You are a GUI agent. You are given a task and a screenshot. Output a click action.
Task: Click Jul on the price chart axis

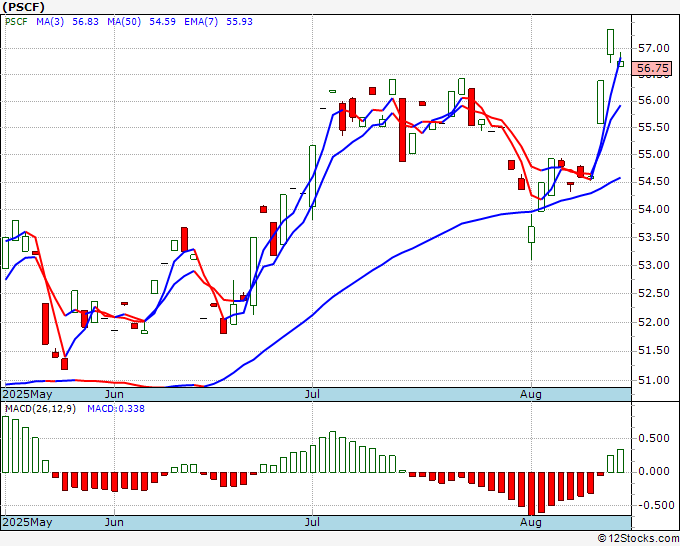(x=312, y=394)
